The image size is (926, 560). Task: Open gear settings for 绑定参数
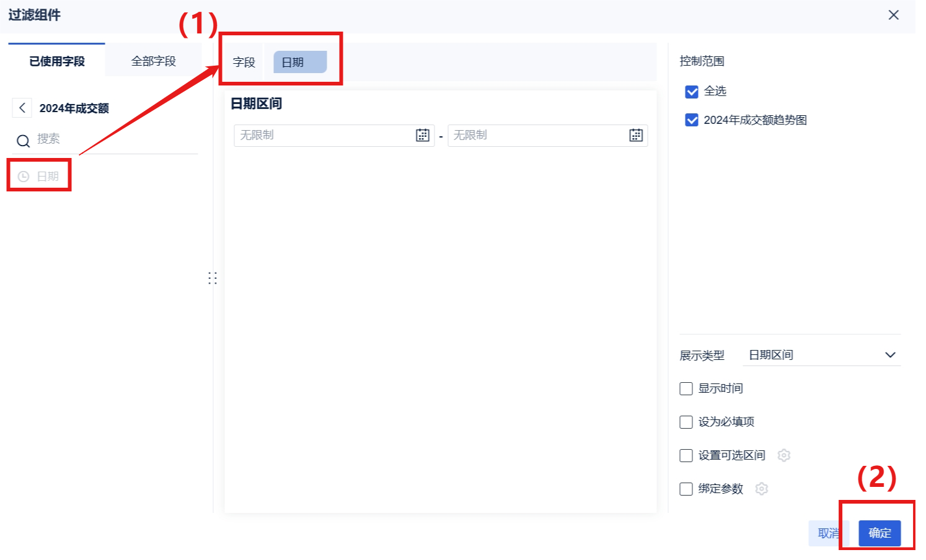point(762,489)
